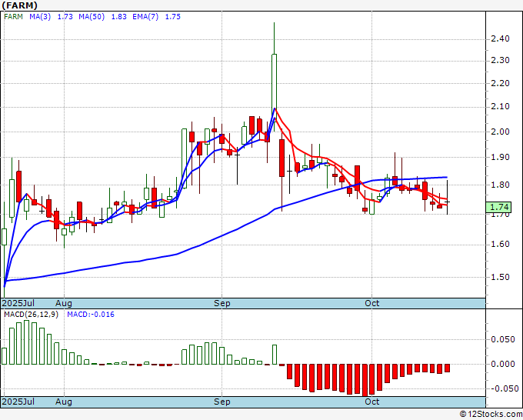Image resolution: width=523 pixels, height=420 pixels.
Task: Click the 1.60 price axis label
Action: (x=501, y=244)
